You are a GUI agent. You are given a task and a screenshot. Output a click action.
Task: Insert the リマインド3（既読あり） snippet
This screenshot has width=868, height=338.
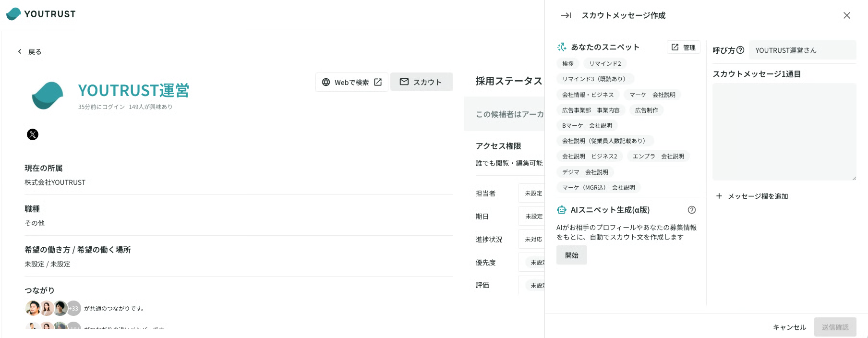(x=595, y=79)
